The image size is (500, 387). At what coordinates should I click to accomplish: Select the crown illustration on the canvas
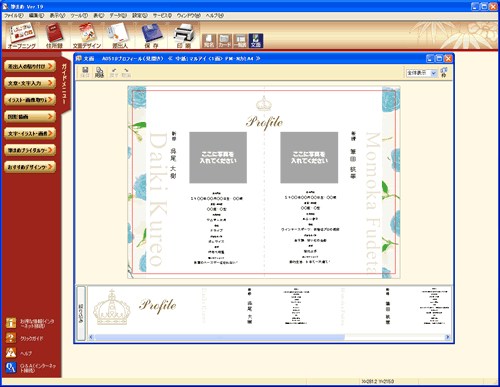264,103
